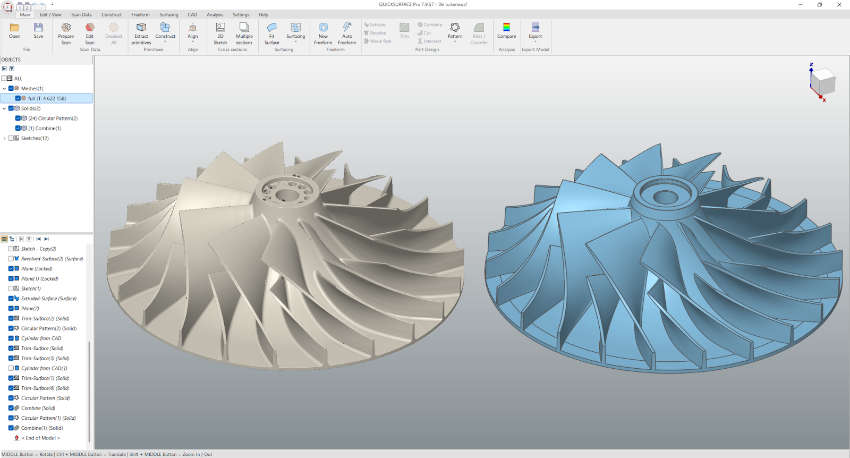Open the Help ribbon tab
This screenshot has height=458, width=850.
click(263, 15)
